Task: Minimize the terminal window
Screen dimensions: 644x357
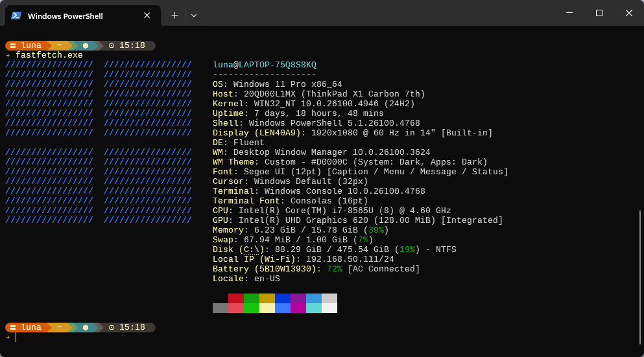Action: tap(569, 13)
